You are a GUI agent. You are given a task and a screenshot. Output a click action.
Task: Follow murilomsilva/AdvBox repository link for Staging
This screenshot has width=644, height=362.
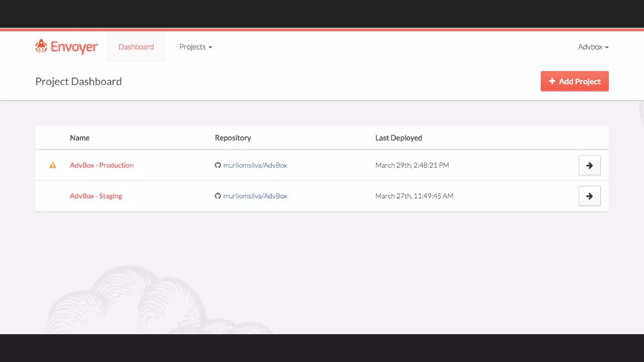pyautogui.click(x=255, y=196)
